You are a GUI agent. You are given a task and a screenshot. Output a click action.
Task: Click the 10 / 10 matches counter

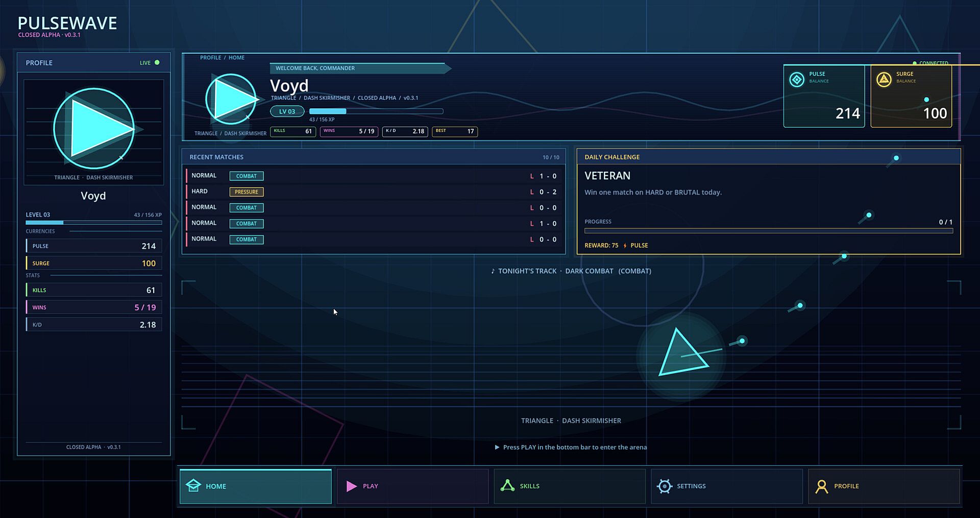click(x=551, y=157)
